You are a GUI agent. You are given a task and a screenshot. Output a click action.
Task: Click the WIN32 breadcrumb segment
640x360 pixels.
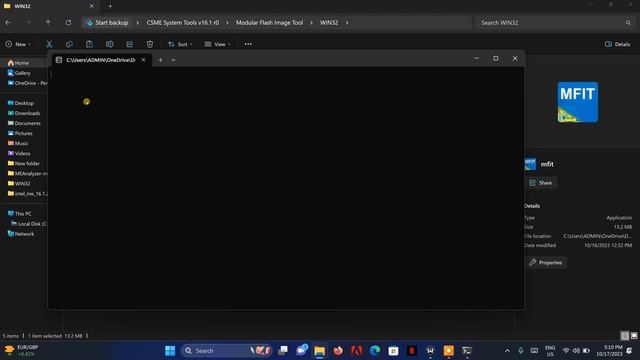pyautogui.click(x=329, y=23)
